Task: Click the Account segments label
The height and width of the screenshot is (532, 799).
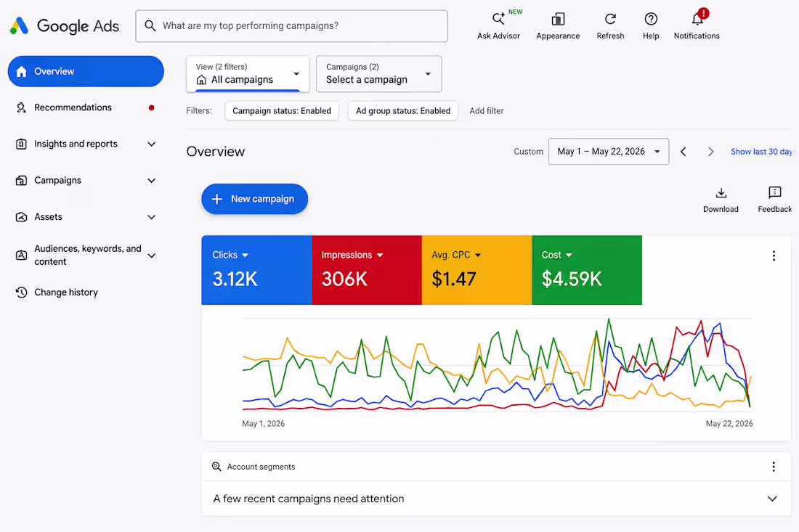Action: (x=261, y=467)
